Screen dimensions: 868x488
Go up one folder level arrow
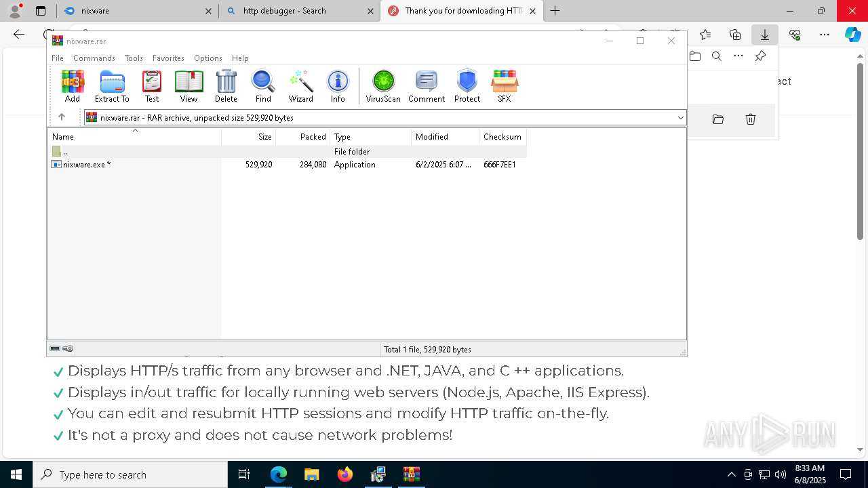click(62, 117)
